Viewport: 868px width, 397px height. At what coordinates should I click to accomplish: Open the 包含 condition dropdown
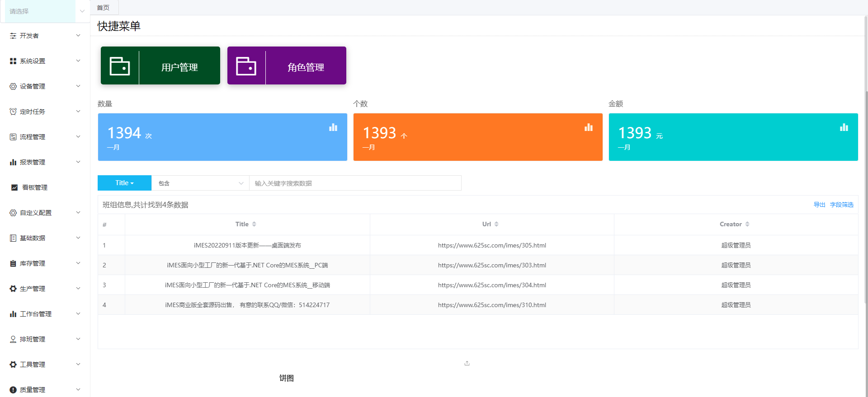point(200,183)
